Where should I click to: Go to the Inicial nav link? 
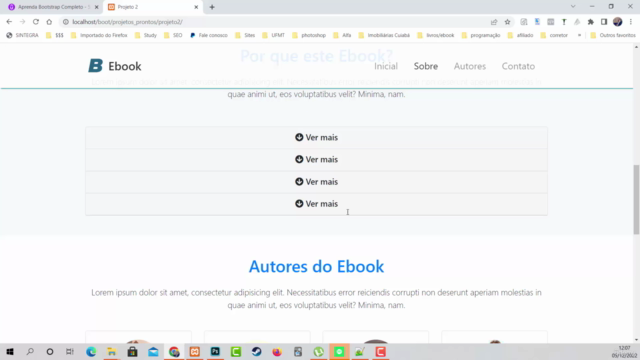[x=386, y=66]
